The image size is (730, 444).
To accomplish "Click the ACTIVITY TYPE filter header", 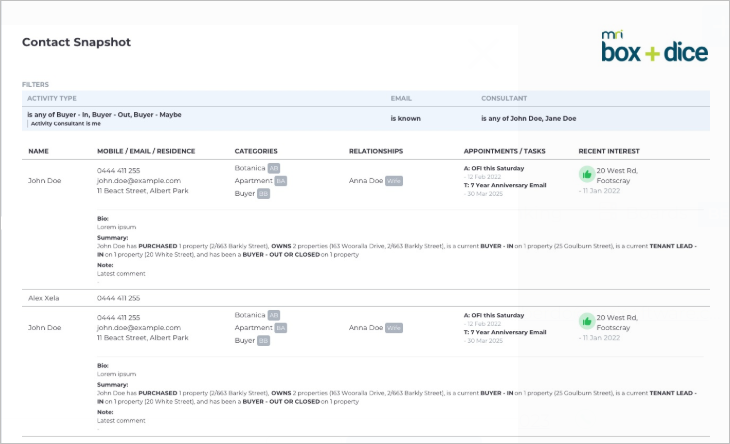I will [x=52, y=98].
